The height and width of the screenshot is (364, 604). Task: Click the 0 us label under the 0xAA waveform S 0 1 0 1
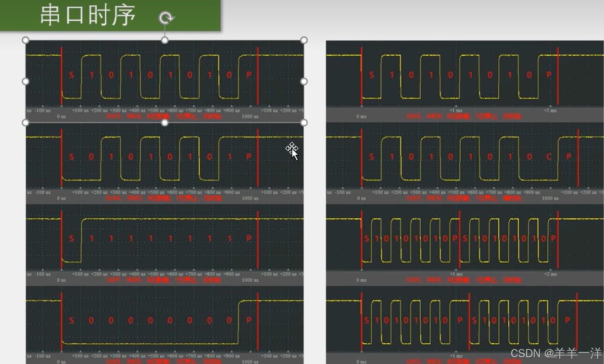(61, 198)
